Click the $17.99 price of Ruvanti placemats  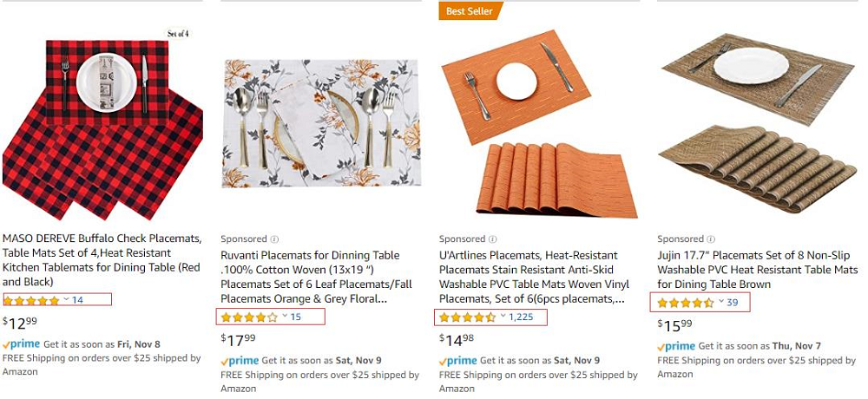point(237,339)
